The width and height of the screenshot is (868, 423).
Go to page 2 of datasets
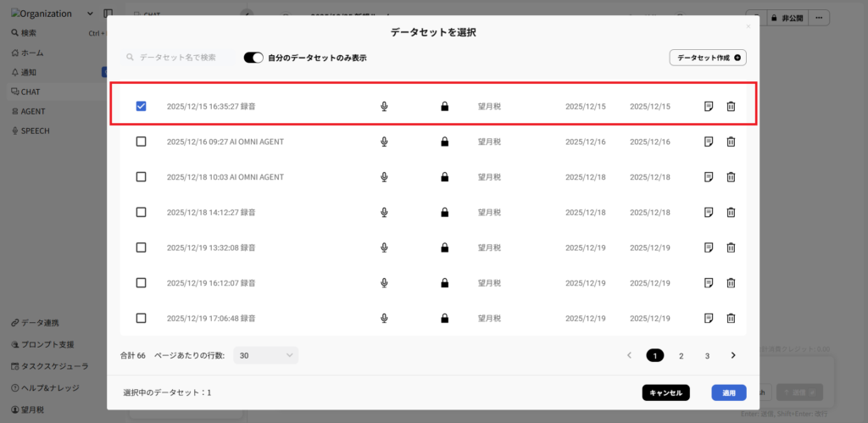681,356
